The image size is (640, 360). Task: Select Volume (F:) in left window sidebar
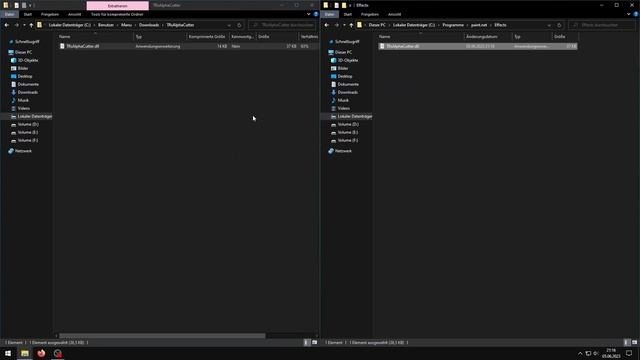pyautogui.click(x=27, y=140)
